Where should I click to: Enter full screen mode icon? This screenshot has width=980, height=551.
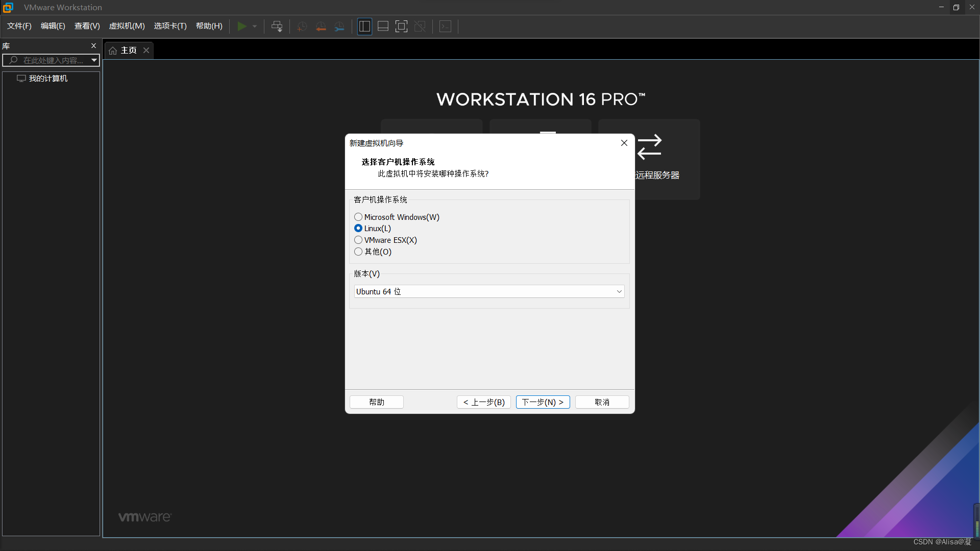tap(401, 26)
